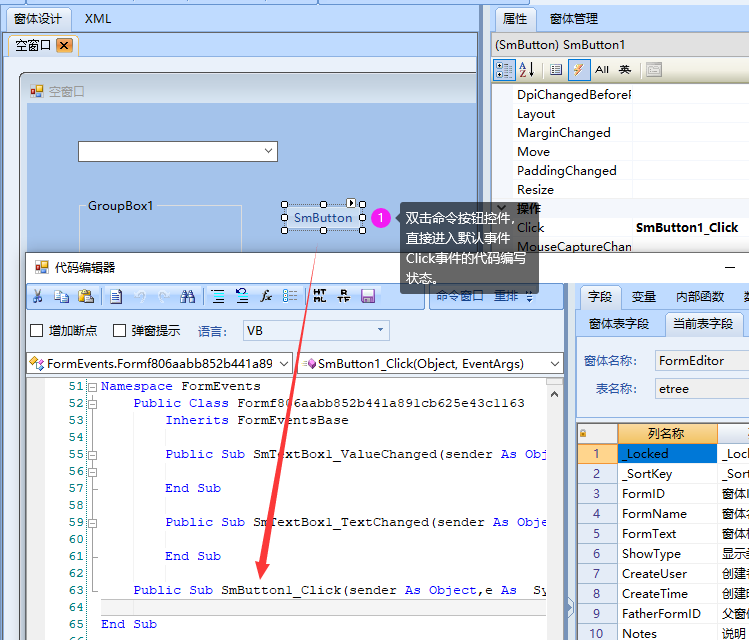Screen dimensions: 749x640
Task: Select the Resize event row
Action: coord(620,190)
